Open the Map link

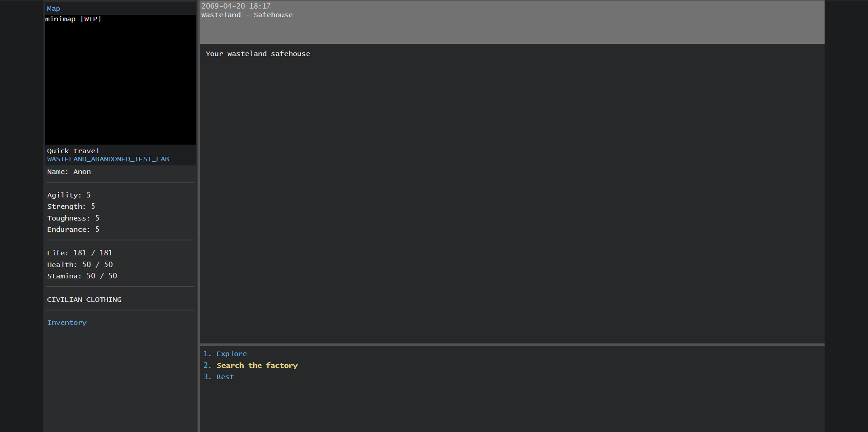point(53,9)
